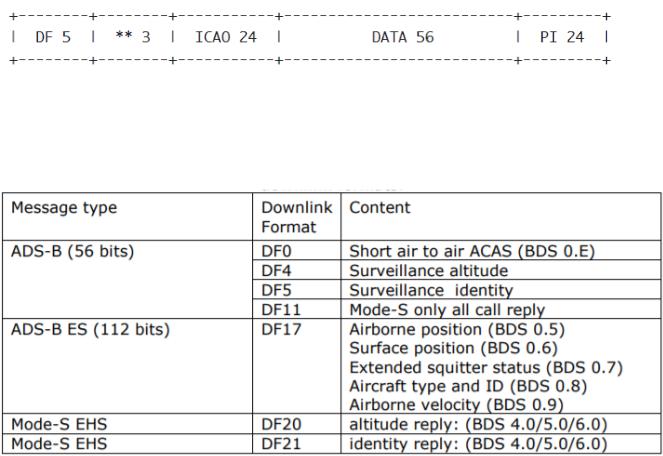
Task: Click the Surveillance identity content cell
Action: (501, 290)
